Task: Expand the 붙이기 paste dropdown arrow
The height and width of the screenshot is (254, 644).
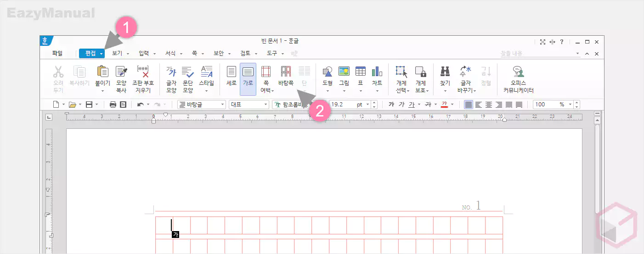Action: [102, 91]
